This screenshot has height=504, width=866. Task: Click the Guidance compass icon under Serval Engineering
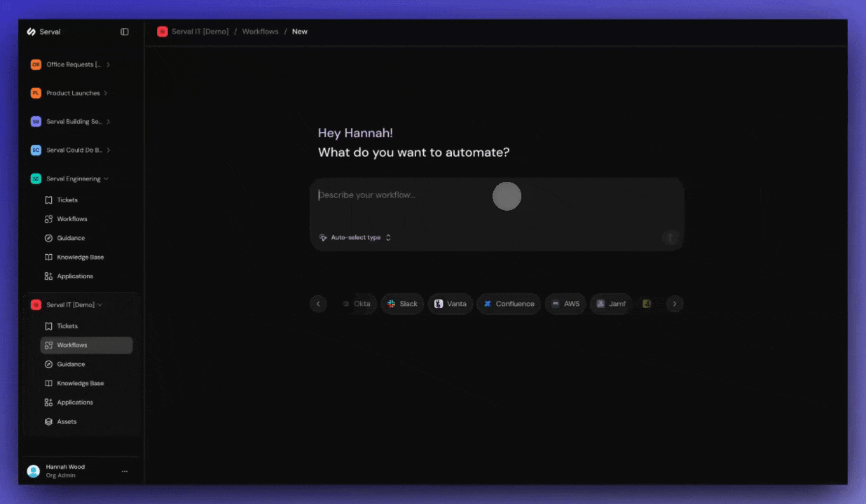[x=48, y=238]
